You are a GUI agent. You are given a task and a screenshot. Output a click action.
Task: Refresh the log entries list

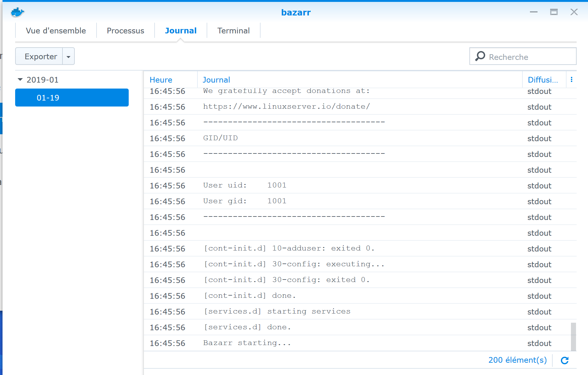(565, 360)
